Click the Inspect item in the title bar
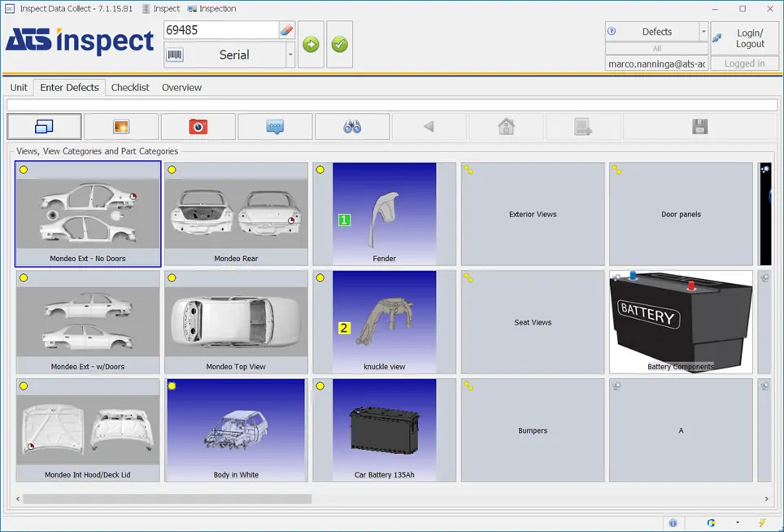The height and width of the screenshot is (532, 784). tap(161, 8)
